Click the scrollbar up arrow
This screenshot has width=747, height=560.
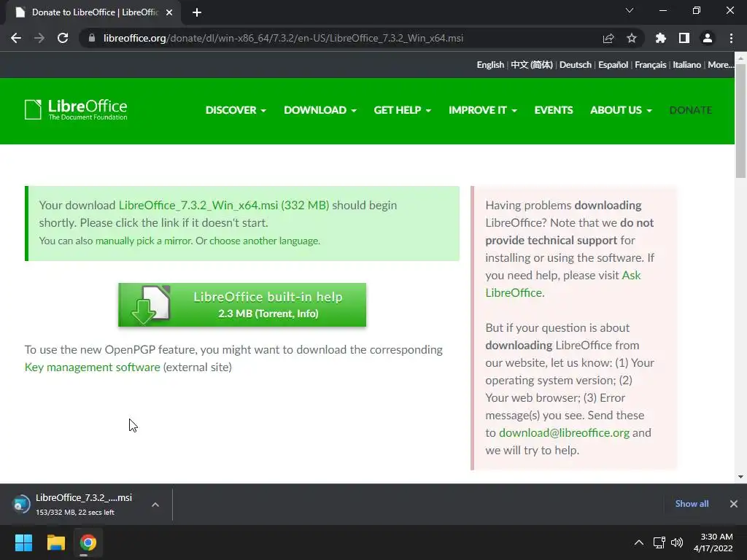[x=740, y=58]
